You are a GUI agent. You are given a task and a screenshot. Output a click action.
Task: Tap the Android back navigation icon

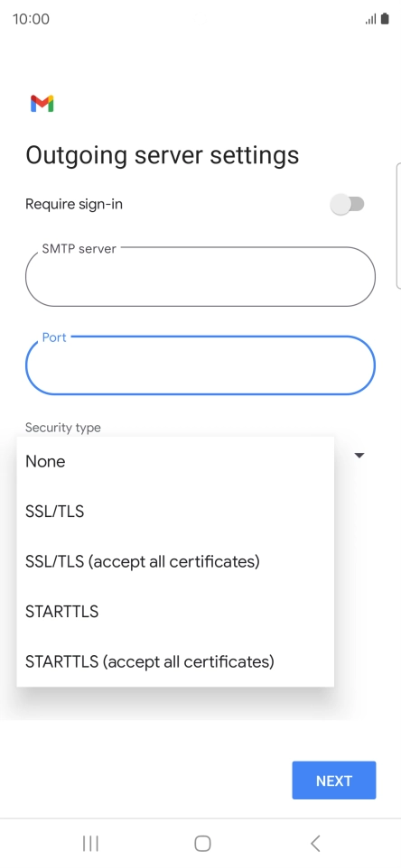coord(315,844)
